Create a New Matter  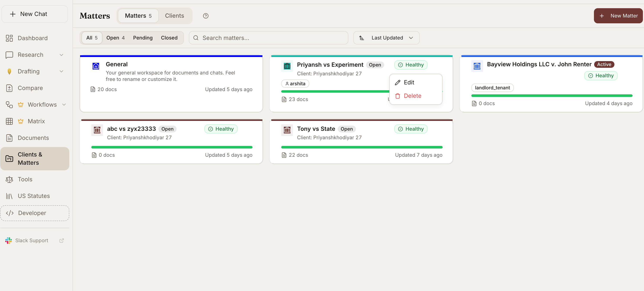coord(618,16)
